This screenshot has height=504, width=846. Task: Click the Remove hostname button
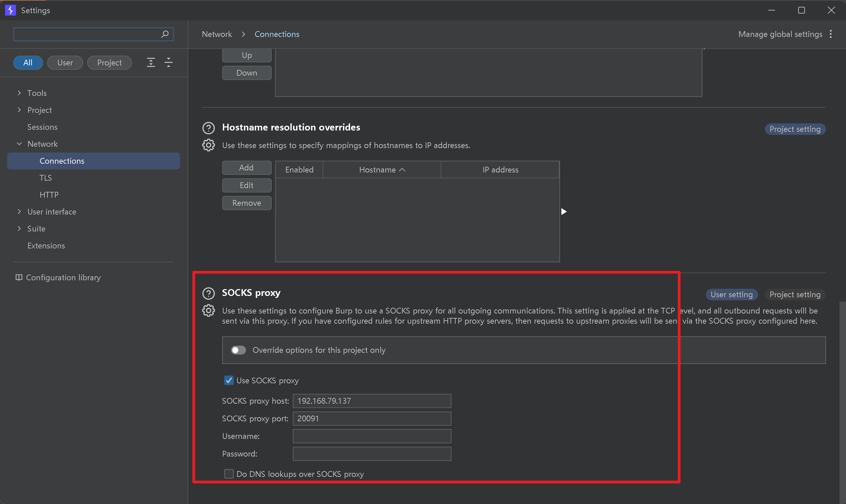pyautogui.click(x=246, y=203)
